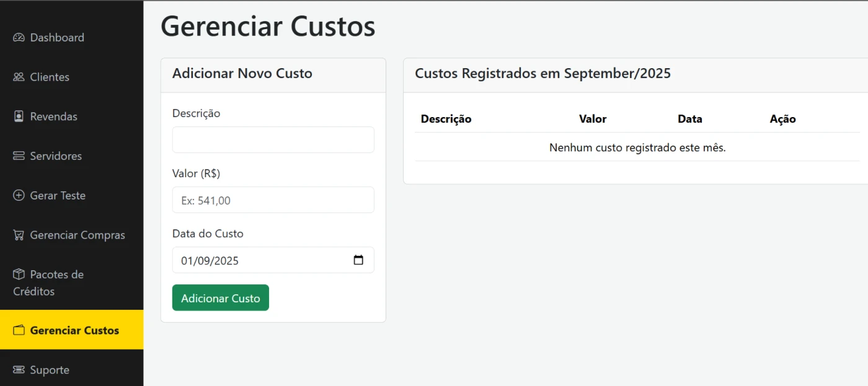
Task: Click the Descrição column header in table
Action: pyautogui.click(x=446, y=119)
